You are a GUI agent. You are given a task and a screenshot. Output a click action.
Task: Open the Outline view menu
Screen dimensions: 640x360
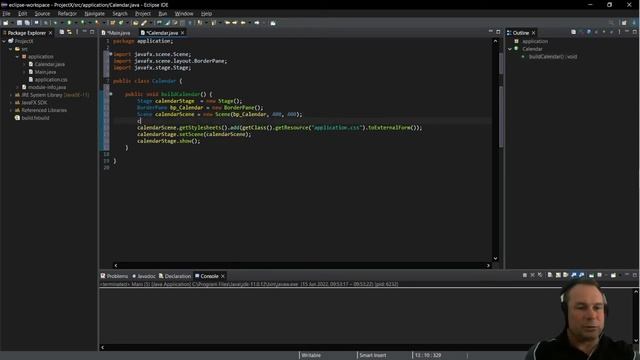click(x=619, y=32)
